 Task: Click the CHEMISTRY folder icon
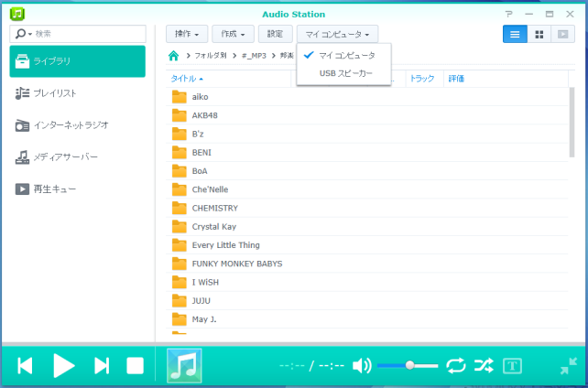pos(180,209)
